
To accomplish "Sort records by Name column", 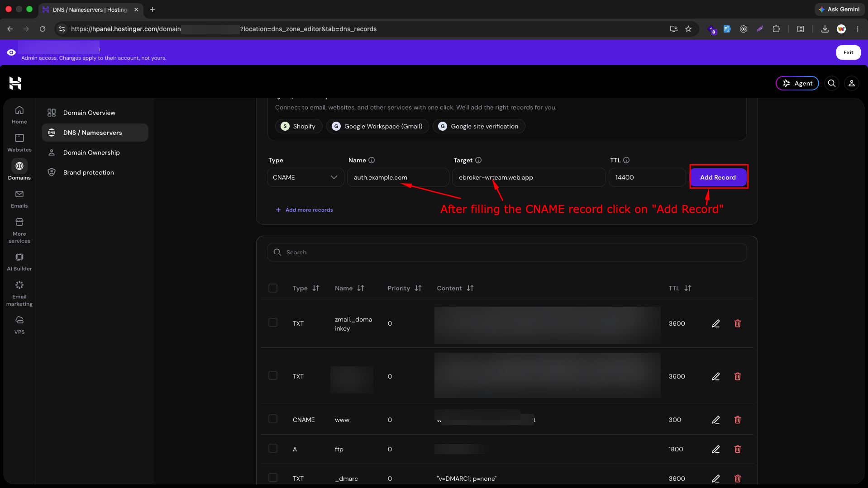I will point(361,288).
